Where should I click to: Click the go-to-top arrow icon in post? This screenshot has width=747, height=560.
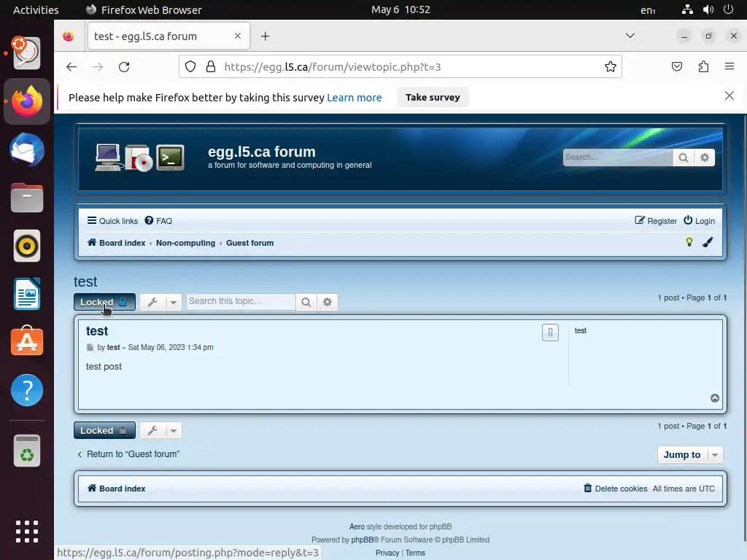tap(715, 398)
